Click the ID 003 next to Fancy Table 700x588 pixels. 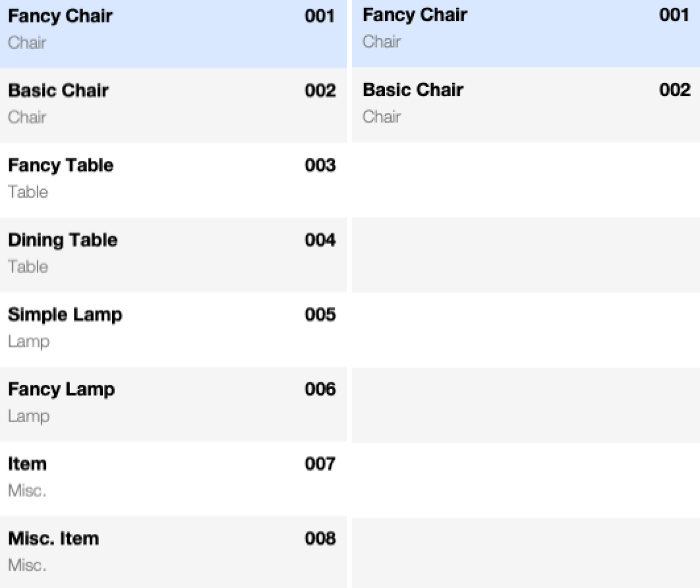(320, 165)
